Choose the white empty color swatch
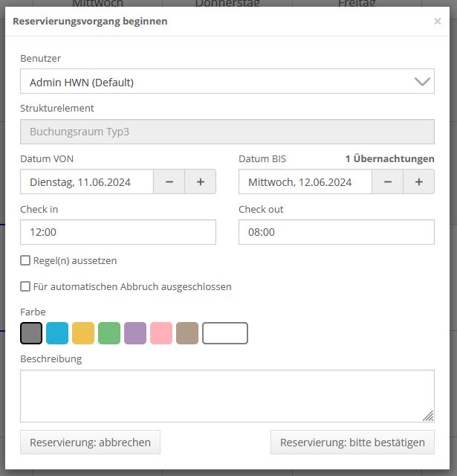Viewport: 457px width, 476px height. coord(225,333)
